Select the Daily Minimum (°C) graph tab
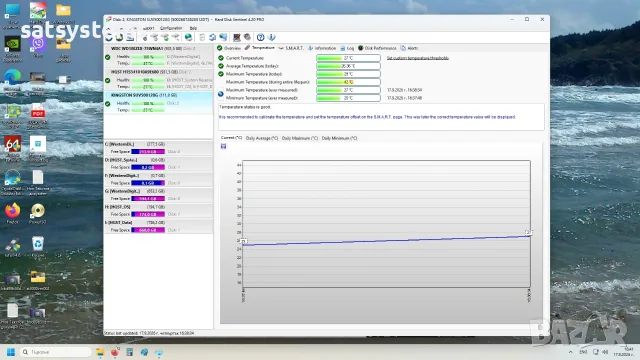 tap(339, 138)
